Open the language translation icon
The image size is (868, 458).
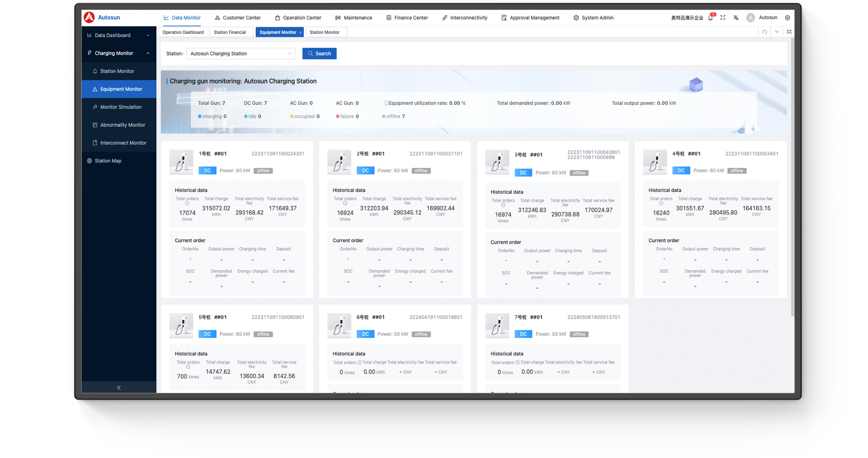736,18
